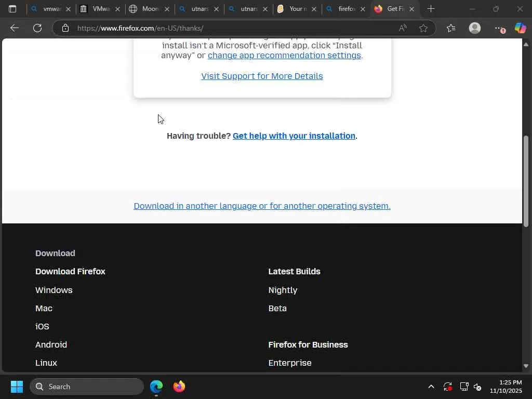Click the page scrollbar thumb
The width and height of the screenshot is (532, 399).
pos(526,181)
